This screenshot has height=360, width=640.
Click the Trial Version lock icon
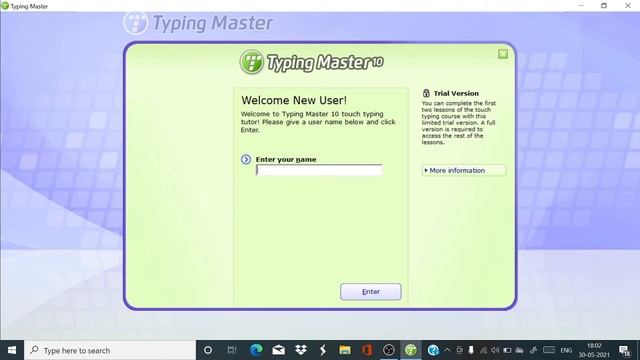click(x=426, y=93)
